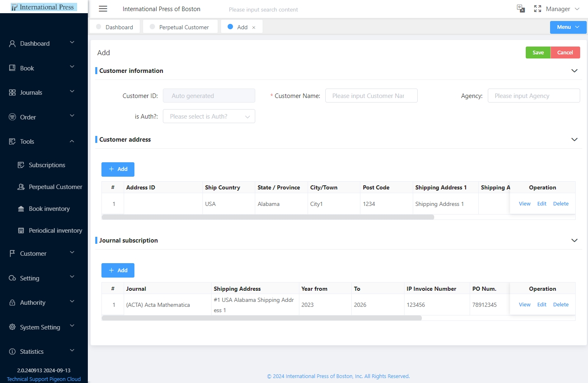
Task: Click the Tools icon in sidebar
Action: click(x=12, y=142)
